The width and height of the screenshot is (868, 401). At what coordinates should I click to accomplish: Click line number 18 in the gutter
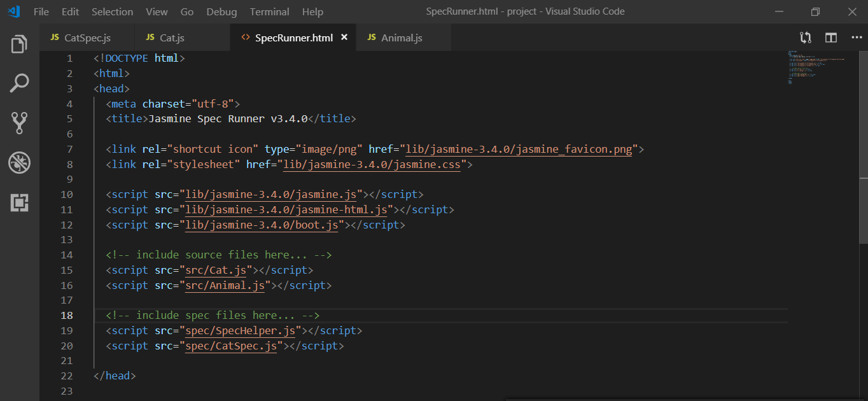tap(66, 315)
